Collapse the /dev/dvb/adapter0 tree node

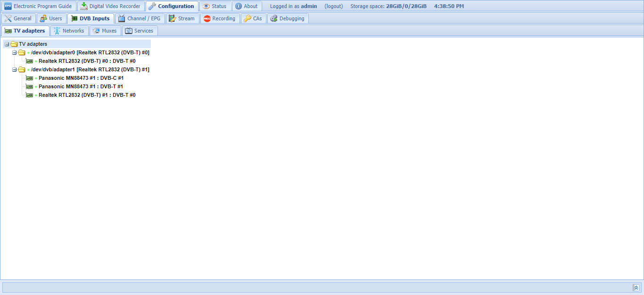(14, 52)
